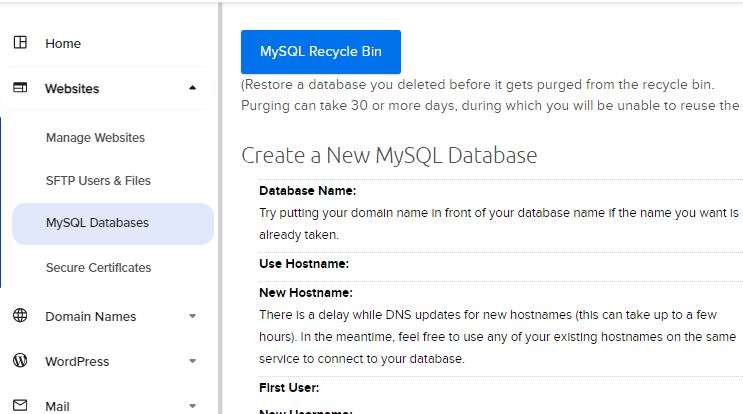Open Manage Websites page
The height and width of the screenshot is (414, 743).
point(95,138)
